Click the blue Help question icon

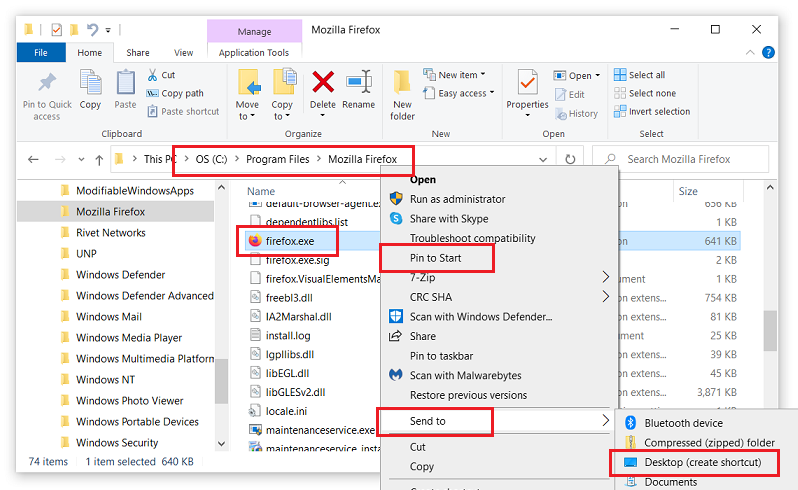768,52
